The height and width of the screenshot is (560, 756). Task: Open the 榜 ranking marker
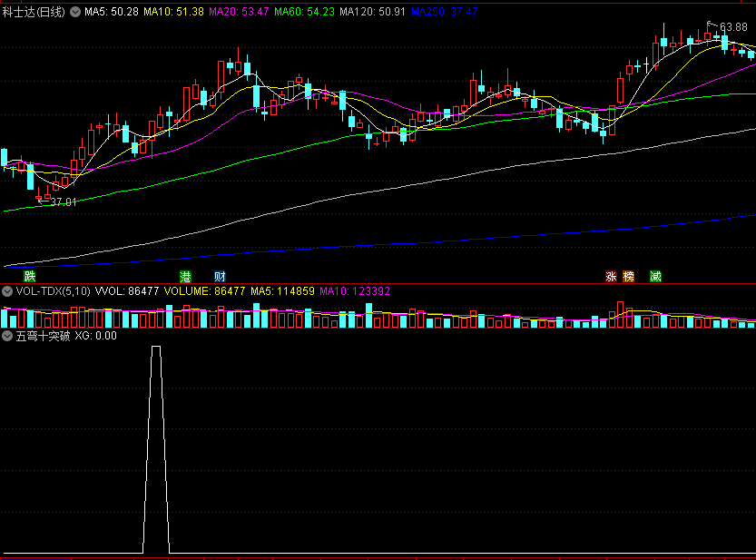629,277
